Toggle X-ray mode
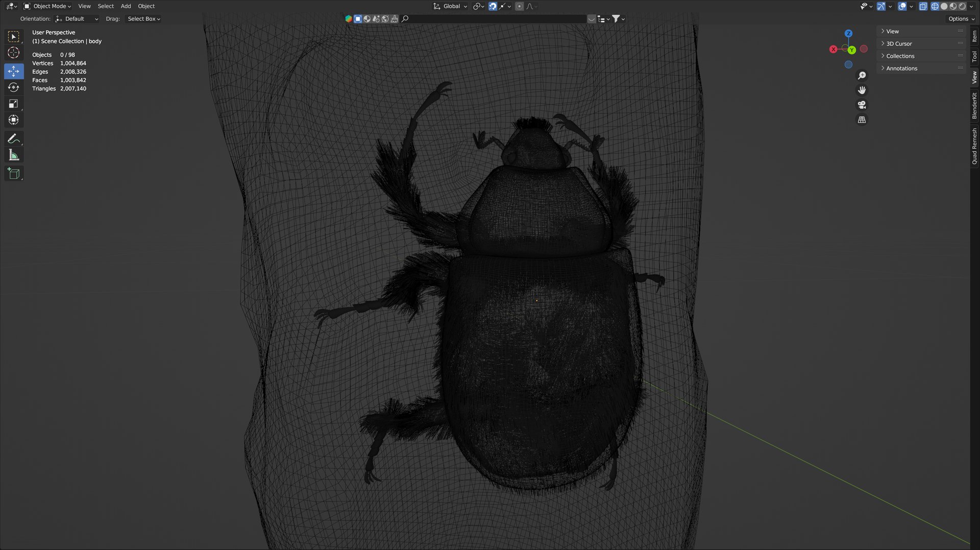This screenshot has height=550, width=980. coord(923,6)
